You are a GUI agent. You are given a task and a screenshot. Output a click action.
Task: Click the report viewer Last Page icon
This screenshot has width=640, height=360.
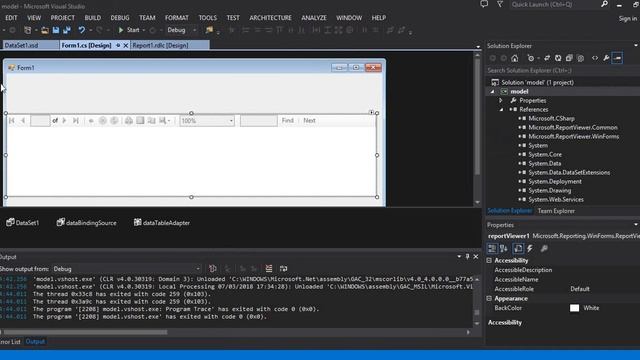click(76, 121)
